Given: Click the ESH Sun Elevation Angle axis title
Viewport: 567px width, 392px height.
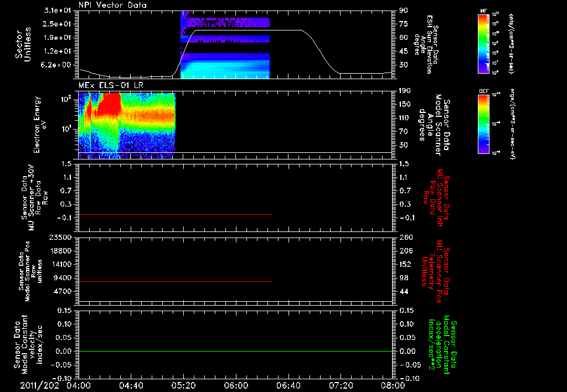Looking at the screenshot, I should pyautogui.click(x=426, y=44).
